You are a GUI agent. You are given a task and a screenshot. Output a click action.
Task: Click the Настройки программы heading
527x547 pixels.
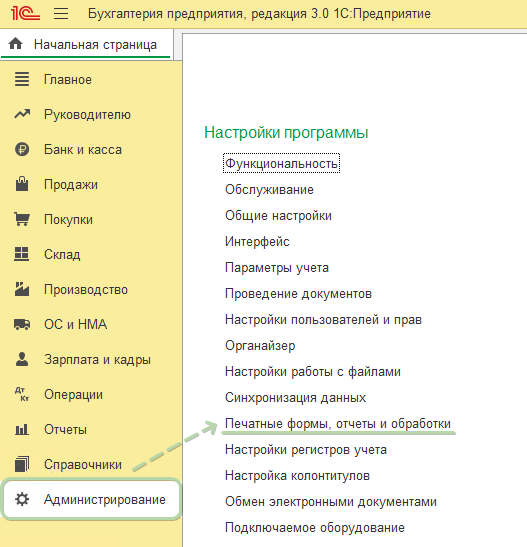tap(286, 133)
